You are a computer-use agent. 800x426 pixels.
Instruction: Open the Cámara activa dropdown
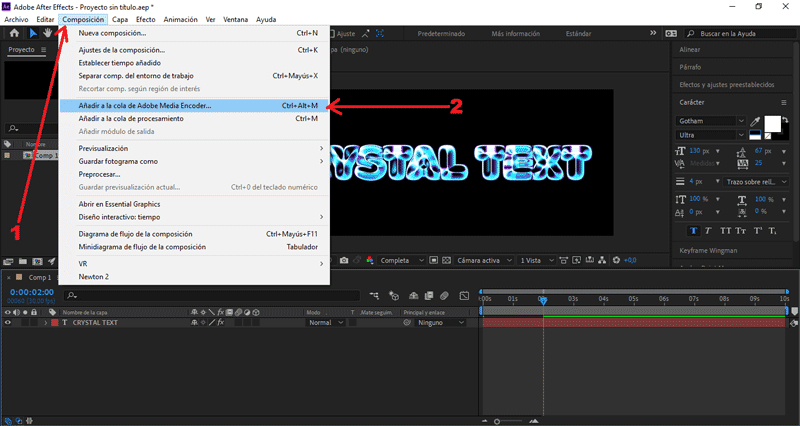[x=484, y=260]
